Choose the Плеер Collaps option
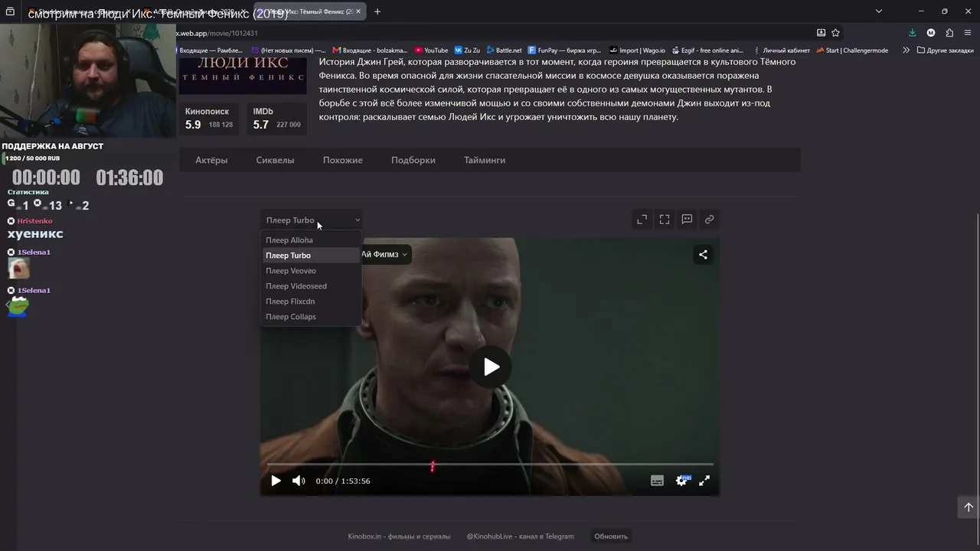 coord(311,317)
